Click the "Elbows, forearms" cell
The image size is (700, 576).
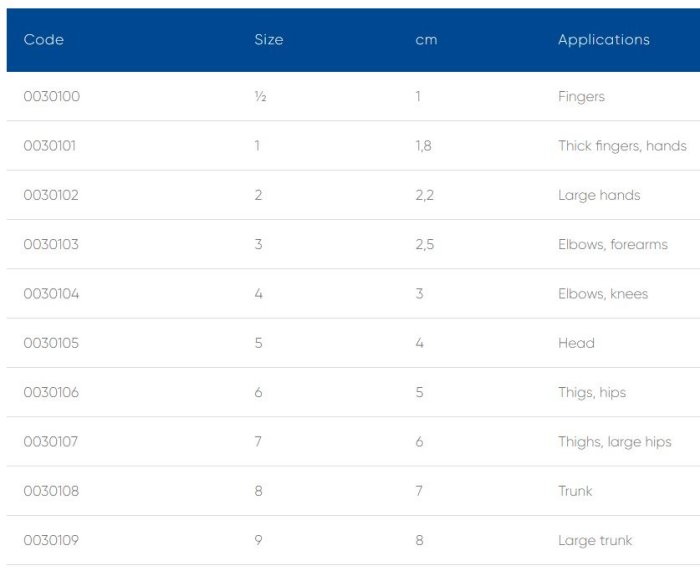(612, 244)
